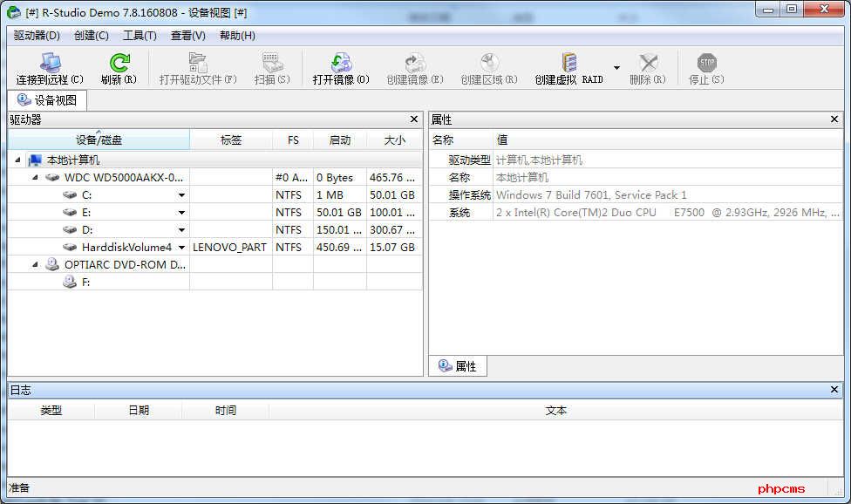Click the HarddiskVolume4 drive icon
Viewport: 851px width, 504px height.
coord(70,247)
